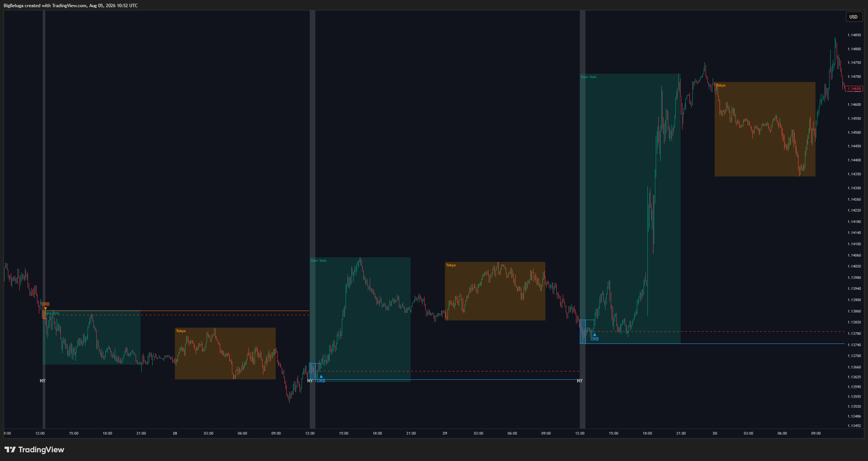Click the 1.14300 price axis label
The width and height of the screenshot is (868, 461).
(x=854, y=188)
